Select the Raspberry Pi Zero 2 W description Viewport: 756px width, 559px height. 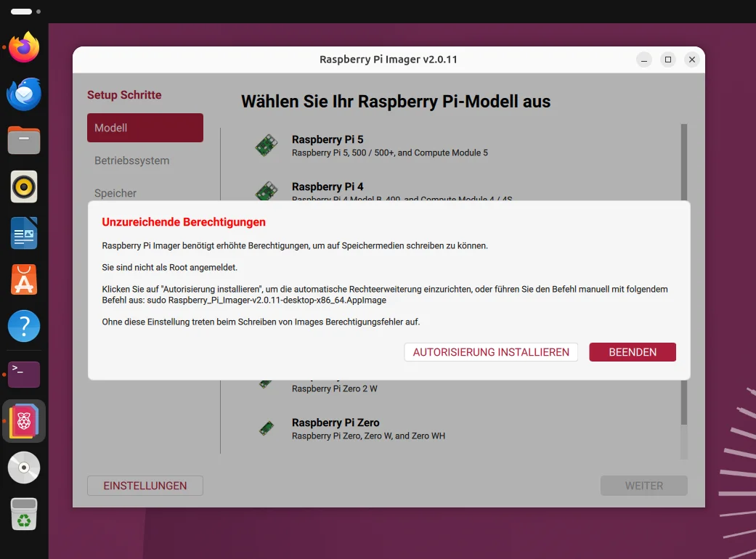[x=335, y=388]
